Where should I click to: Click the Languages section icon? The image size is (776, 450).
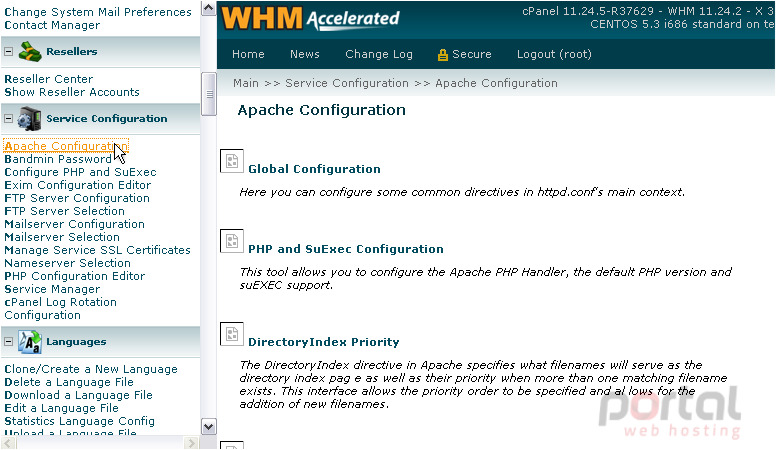click(x=30, y=342)
